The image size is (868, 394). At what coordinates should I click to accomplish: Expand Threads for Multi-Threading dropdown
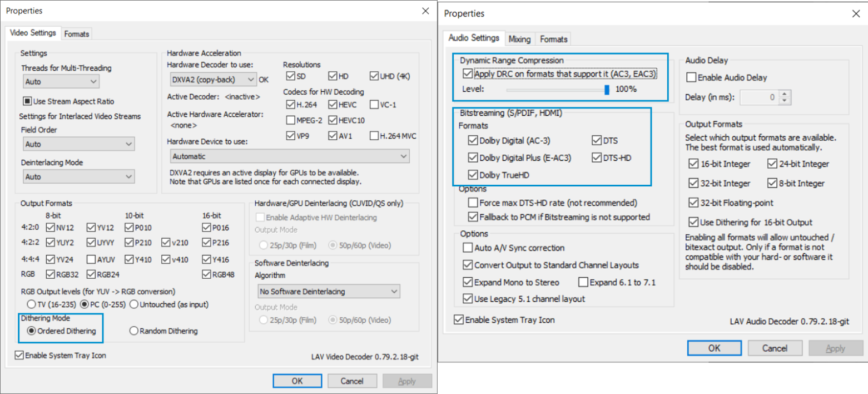(x=61, y=82)
